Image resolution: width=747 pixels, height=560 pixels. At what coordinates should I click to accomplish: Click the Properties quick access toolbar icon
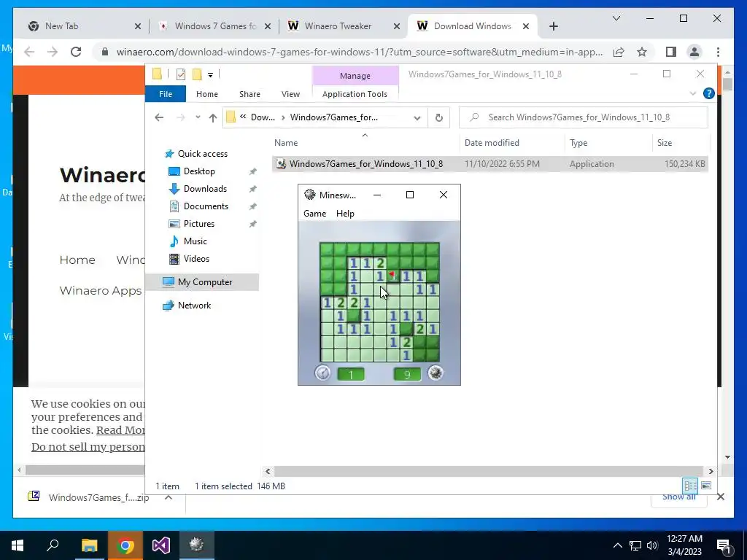pos(181,74)
